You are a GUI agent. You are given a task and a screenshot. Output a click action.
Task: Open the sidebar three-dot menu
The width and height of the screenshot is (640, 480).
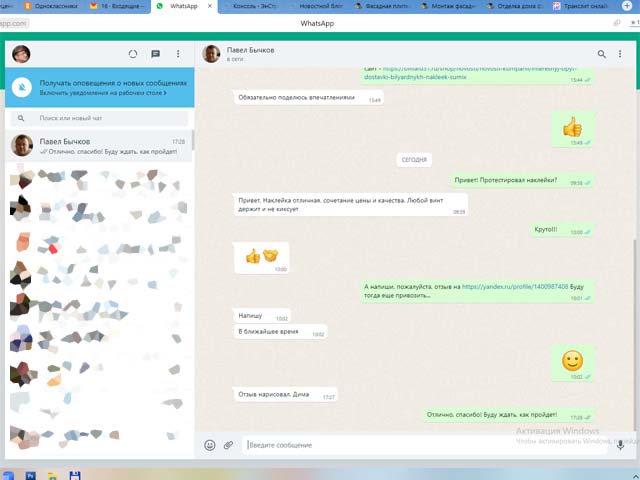point(178,54)
